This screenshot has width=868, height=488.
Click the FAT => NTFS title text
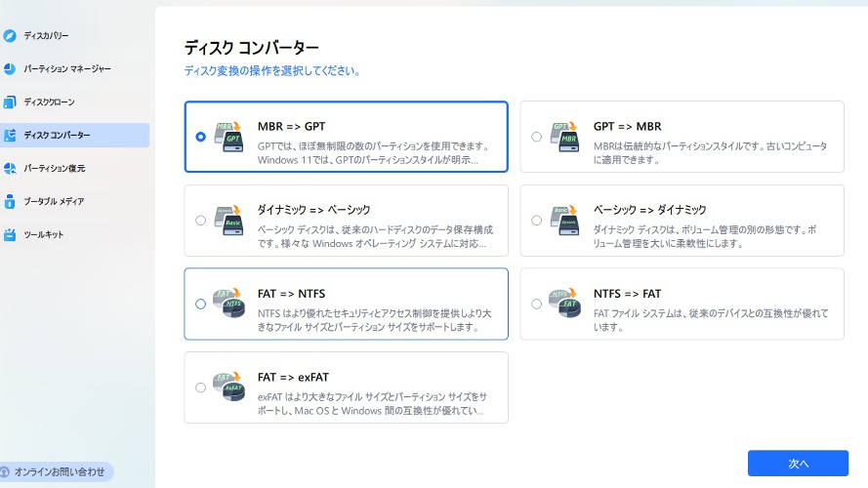pyautogui.click(x=291, y=293)
